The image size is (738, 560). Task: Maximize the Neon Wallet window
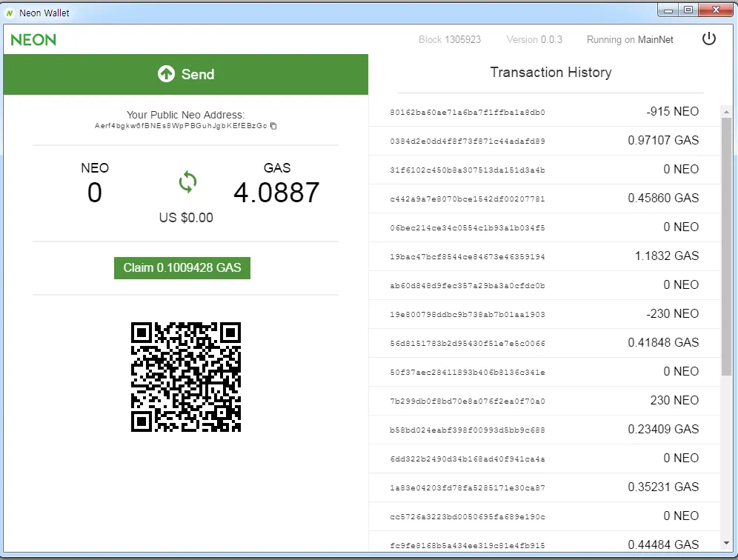(688, 10)
